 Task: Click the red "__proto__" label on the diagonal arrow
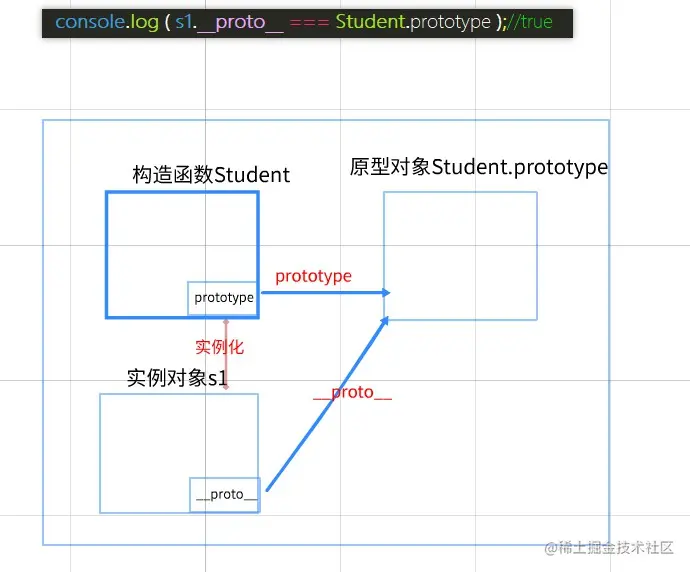pyautogui.click(x=352, y=392)
